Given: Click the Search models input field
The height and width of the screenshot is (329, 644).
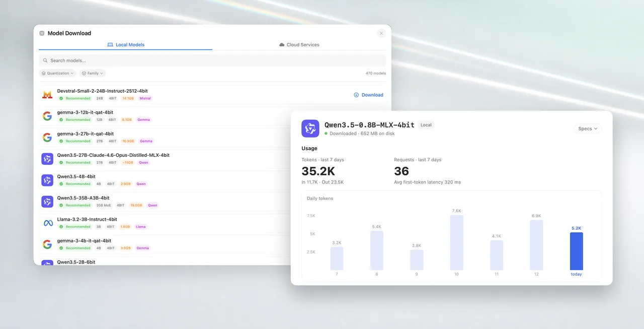Looking at the screenshot, I should pos(212,60).
